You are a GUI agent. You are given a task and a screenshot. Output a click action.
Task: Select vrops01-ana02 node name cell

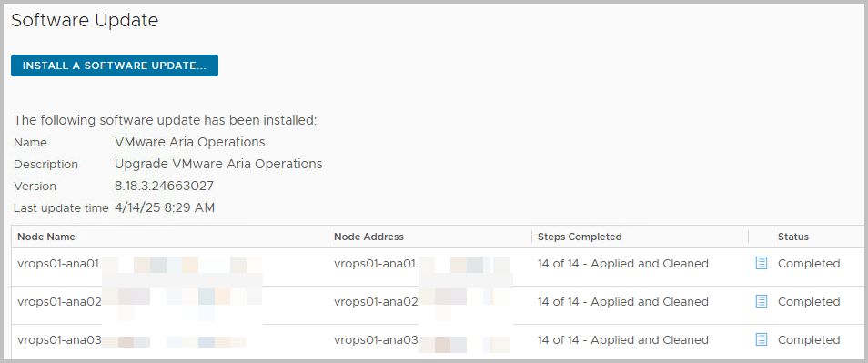click(169, 301)
